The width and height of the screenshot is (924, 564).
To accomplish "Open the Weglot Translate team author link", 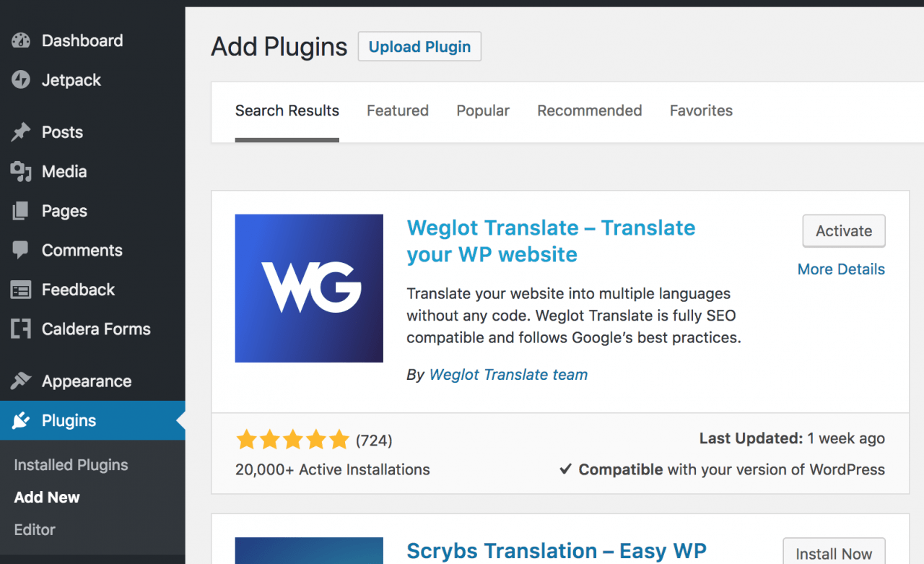I will pos(508,375).
